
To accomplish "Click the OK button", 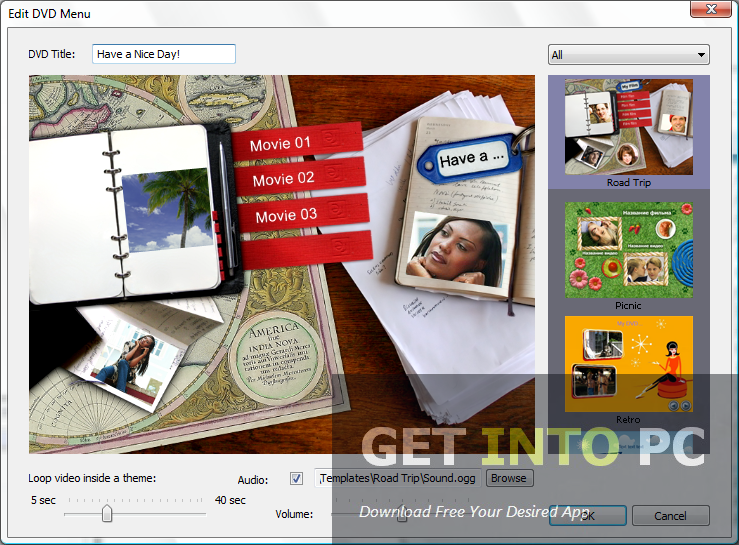I will [x=588, y=516].
